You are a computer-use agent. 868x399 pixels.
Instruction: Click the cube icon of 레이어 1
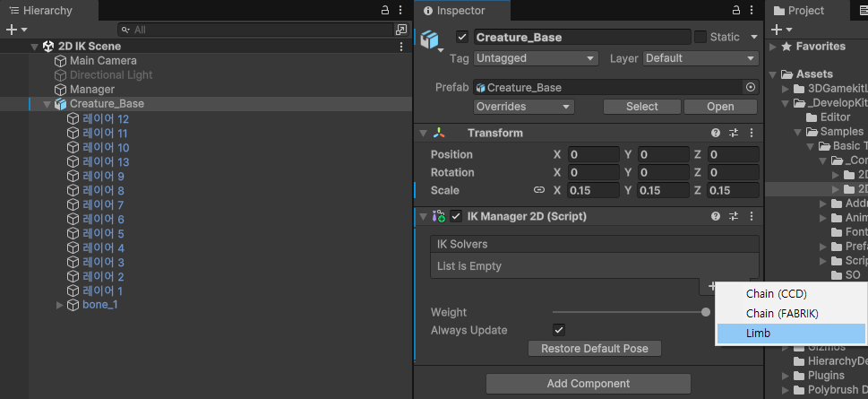click(73, 291)
